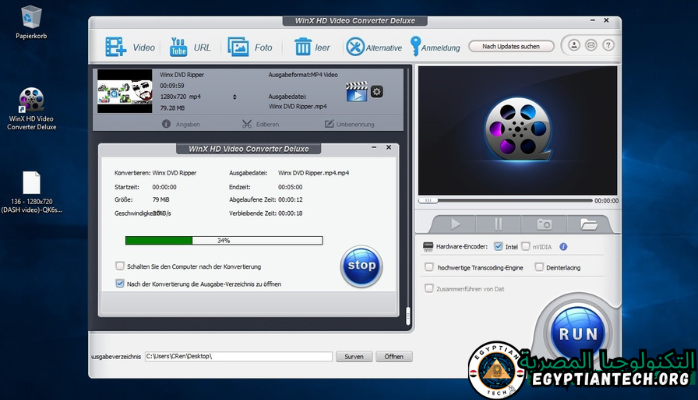Click the Foto slideshow icon

(238, 47)
